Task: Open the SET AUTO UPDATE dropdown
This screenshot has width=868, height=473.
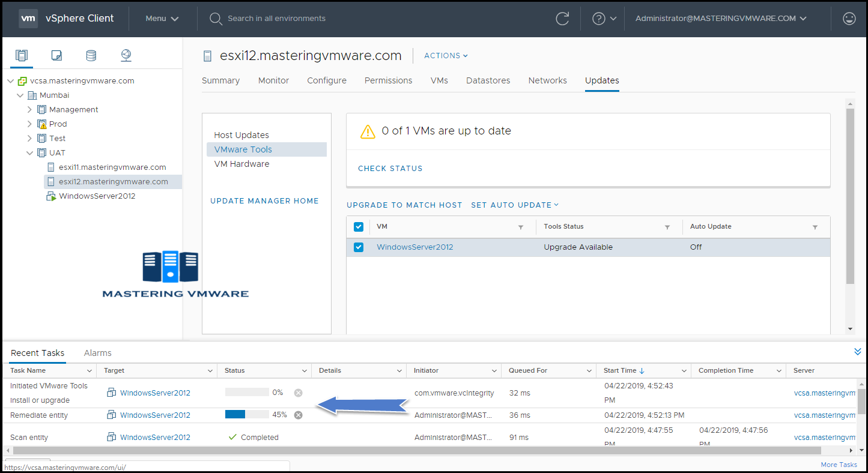Action: [515, 205]
